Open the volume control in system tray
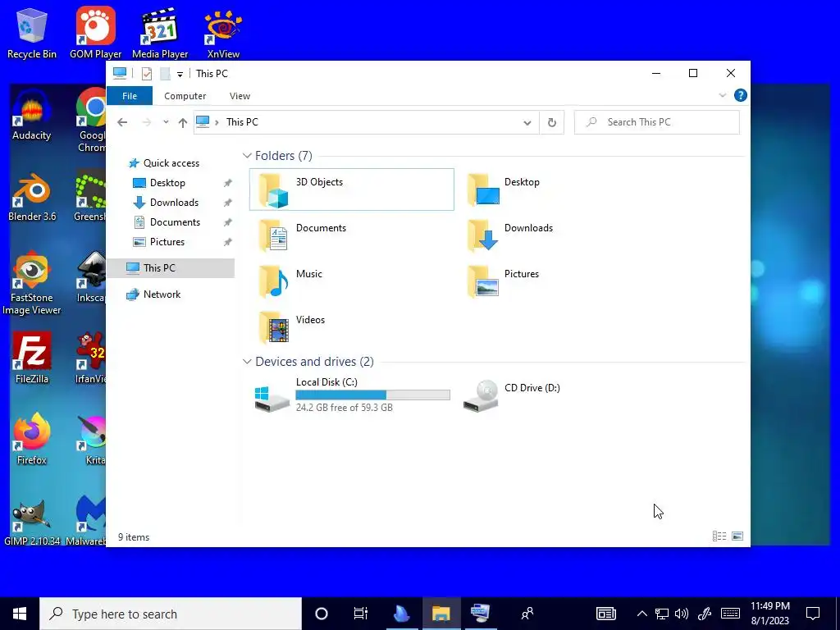This screenshot has height=630, width=840. click(682, 614)
